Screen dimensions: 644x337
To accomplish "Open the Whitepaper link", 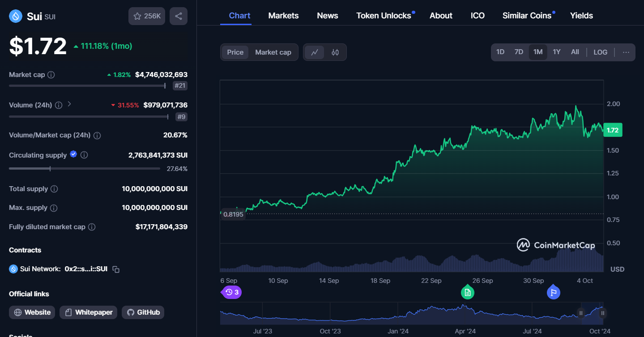I will click(x=89, y=312).
